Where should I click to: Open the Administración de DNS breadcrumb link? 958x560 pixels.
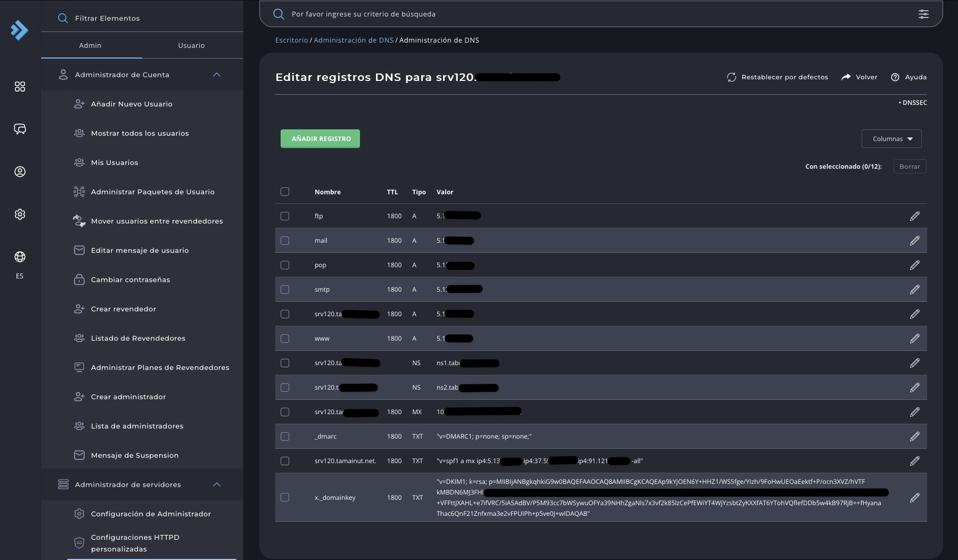(x=354, y=40)
